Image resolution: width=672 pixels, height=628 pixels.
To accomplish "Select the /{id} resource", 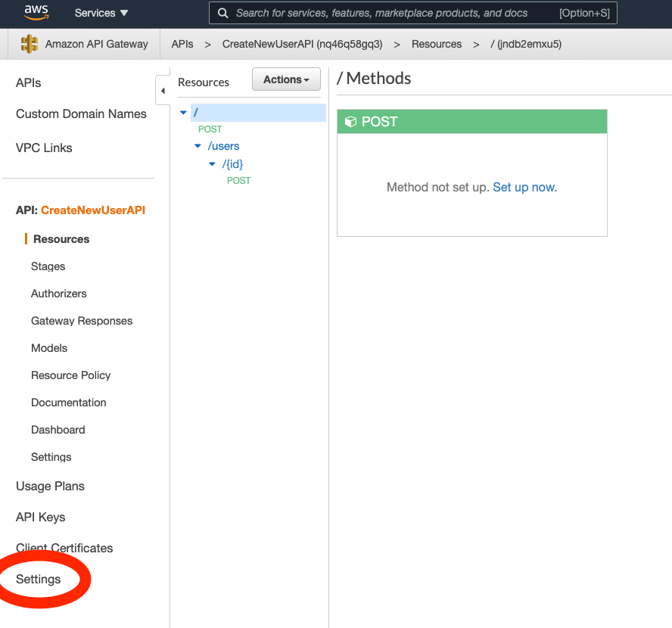I will point(232,164).
